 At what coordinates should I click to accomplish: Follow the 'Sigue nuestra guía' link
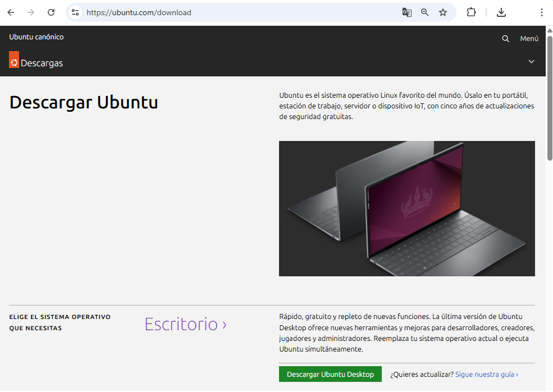pos(486,374)
